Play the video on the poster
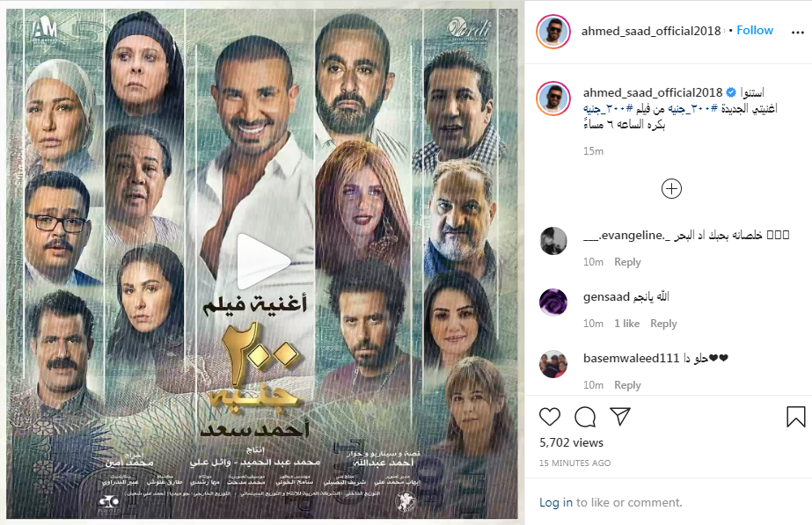The height and width of the screenshot is (525, 812). tap(262, 261)
